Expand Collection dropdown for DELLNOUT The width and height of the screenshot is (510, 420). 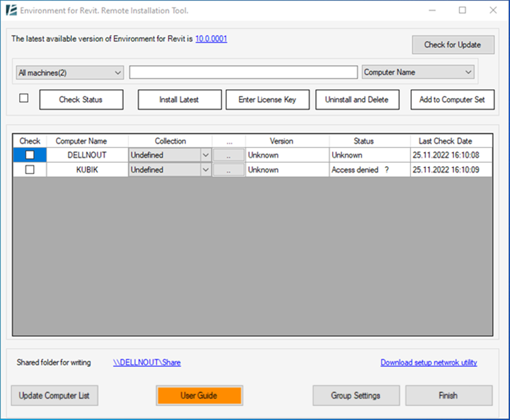point(206,155)
